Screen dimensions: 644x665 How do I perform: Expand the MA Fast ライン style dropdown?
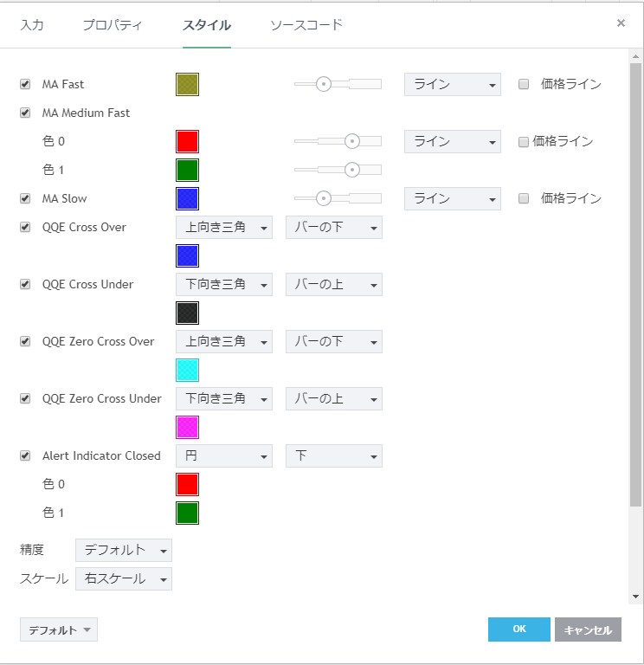point(452,84)
